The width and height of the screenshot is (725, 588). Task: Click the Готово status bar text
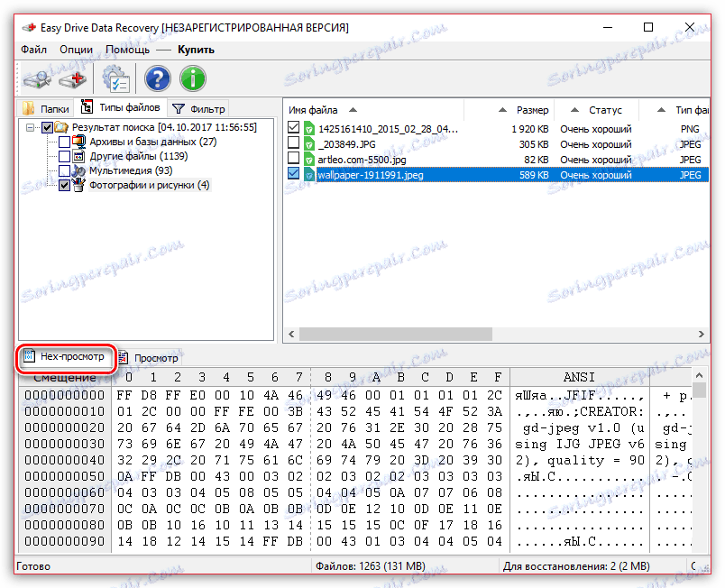pos(33,566)
